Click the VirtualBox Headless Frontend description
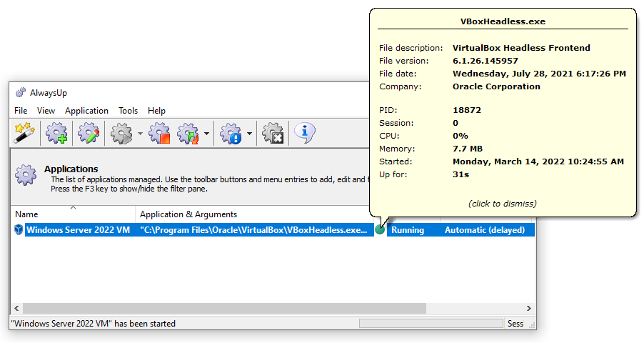The height and width of the screenshot is (343, 644). click(521, 48)
